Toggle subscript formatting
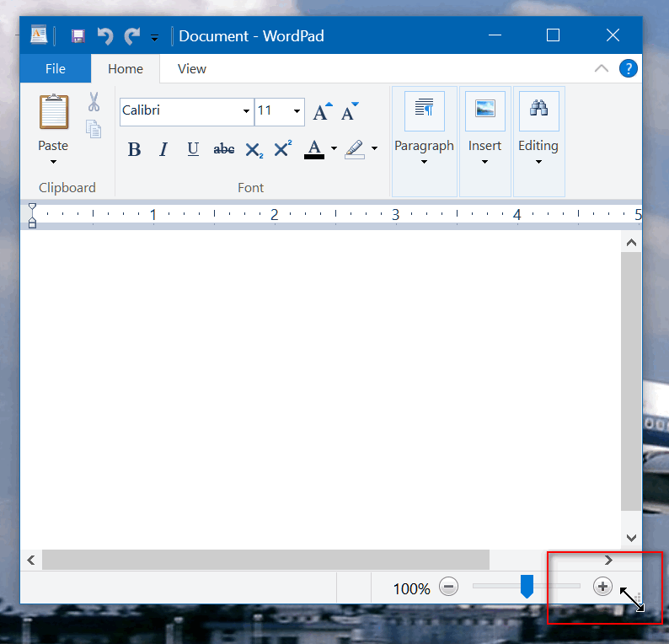 [254, 150]
